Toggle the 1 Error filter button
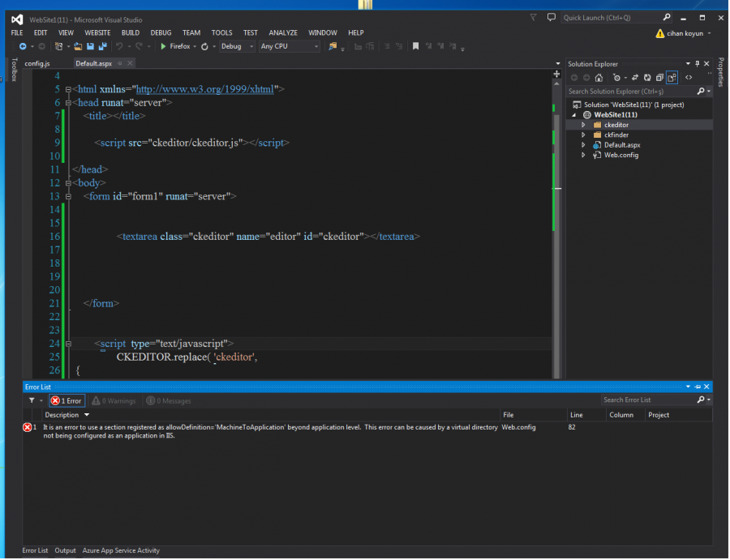 pyautogui.click(x=66, y=400)
